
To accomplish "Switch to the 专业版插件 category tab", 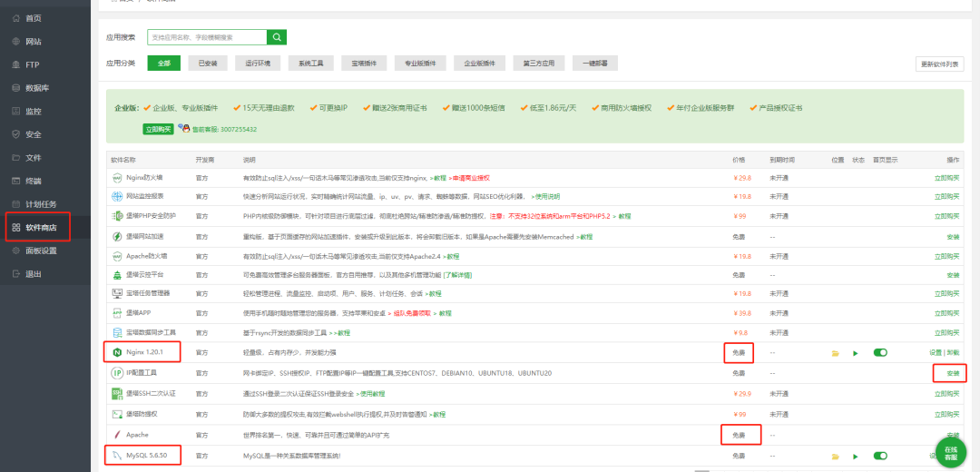I will point(420,64).
